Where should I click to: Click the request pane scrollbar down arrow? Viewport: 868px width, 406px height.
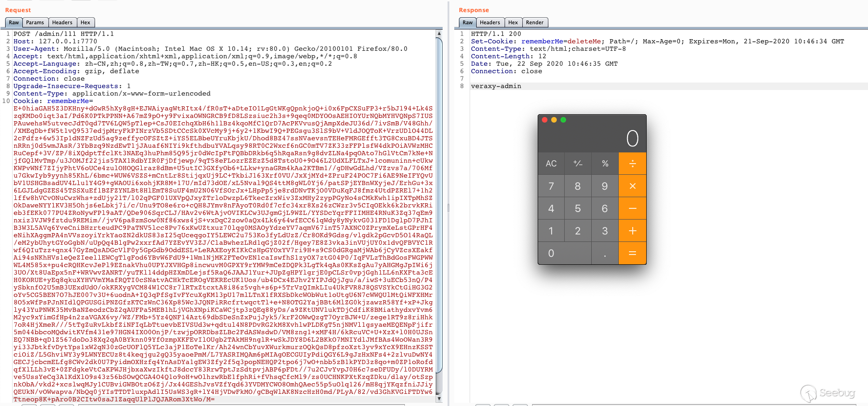click(439, 399)
